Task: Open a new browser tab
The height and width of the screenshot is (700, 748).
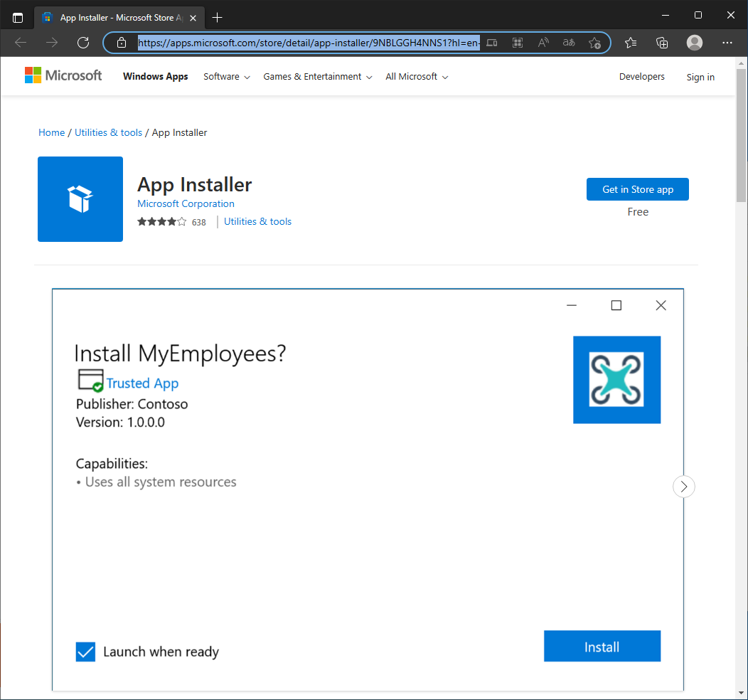Action: pyautogui.click(x=217, y=18)
